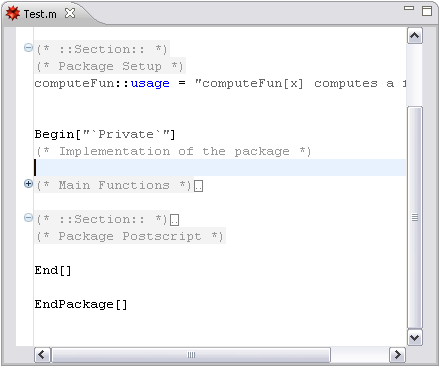This screenshot has height=367, width=440.
Task: Collapse the Package Postscript section fold
Action: pos(28,218)
